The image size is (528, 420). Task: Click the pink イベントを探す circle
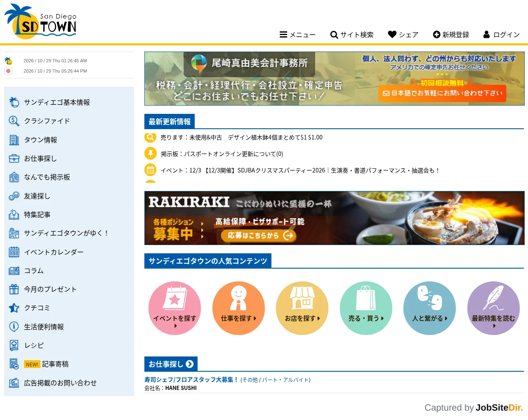point(175,308)
